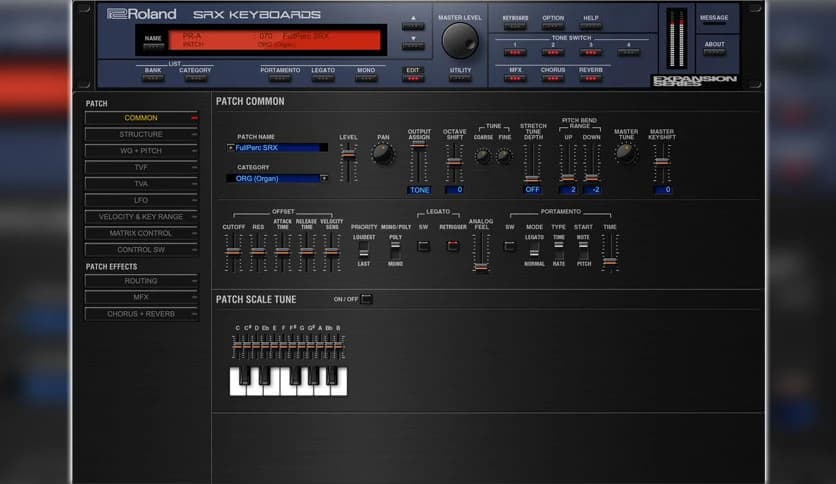Image resolution: width=836 pixels, height=484 pixels.
Task: Click the Output Assign TONE value box
Action: [419, 190]
